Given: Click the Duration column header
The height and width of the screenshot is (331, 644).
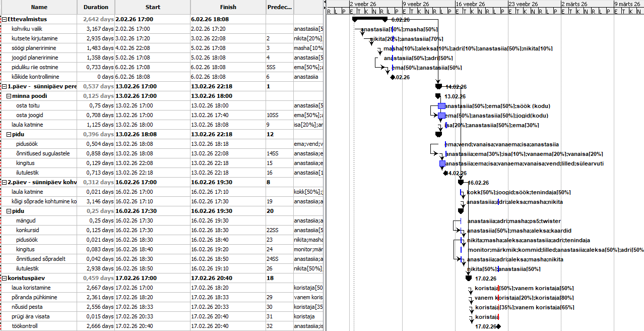Looking at the screenshot, I should tap(96, 7).
